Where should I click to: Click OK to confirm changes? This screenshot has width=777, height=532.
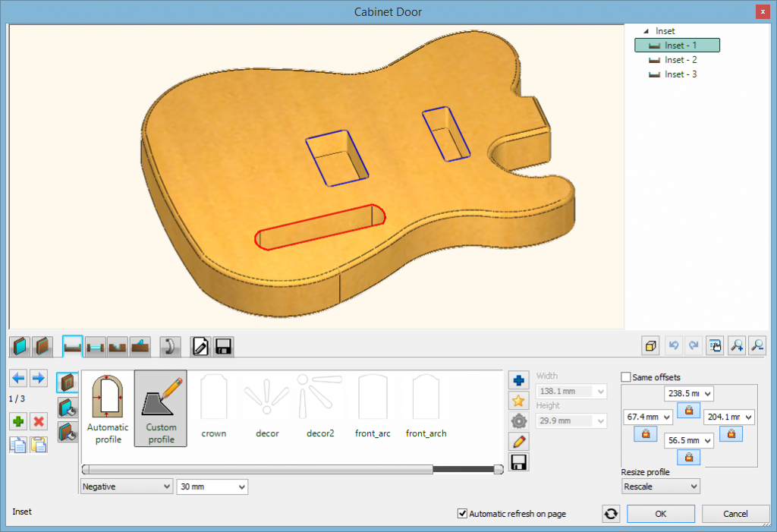[x=661, y=514]
